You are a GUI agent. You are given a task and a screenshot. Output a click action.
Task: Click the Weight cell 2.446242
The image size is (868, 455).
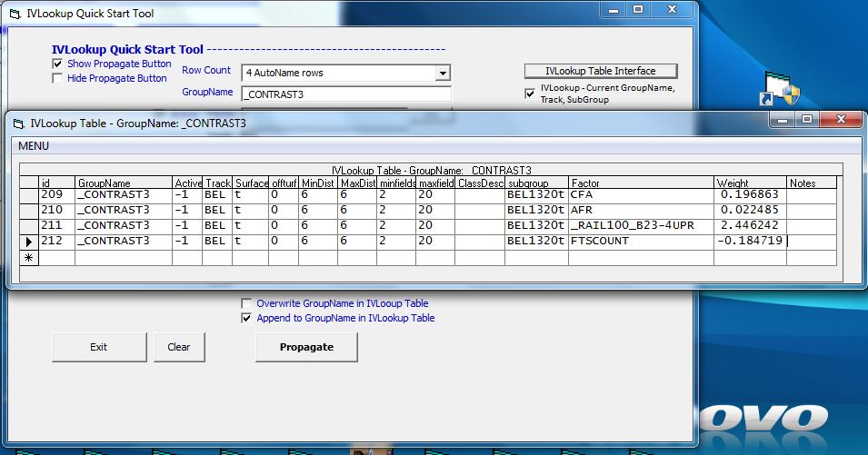point(750,226)
